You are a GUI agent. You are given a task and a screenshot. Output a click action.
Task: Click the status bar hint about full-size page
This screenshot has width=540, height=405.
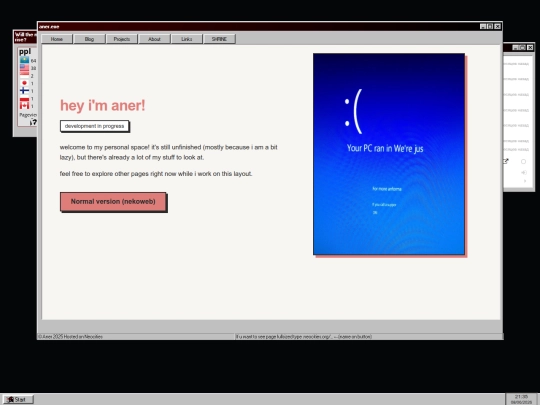point(304,336)
